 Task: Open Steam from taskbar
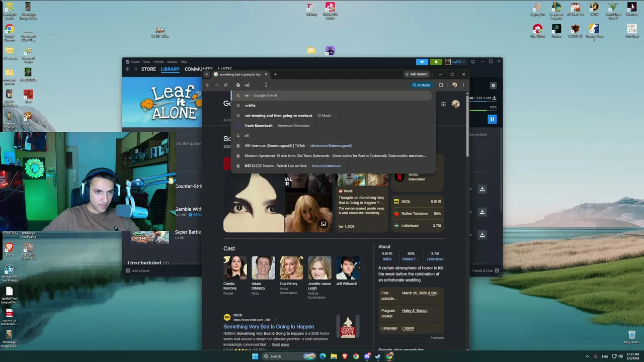(378, 356)
